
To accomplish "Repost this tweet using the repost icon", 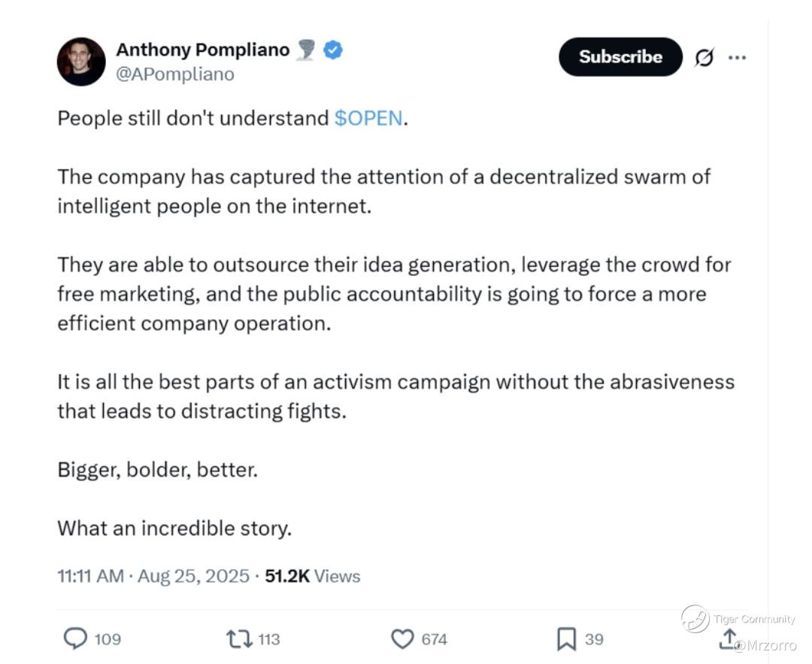I will [240, 638].
